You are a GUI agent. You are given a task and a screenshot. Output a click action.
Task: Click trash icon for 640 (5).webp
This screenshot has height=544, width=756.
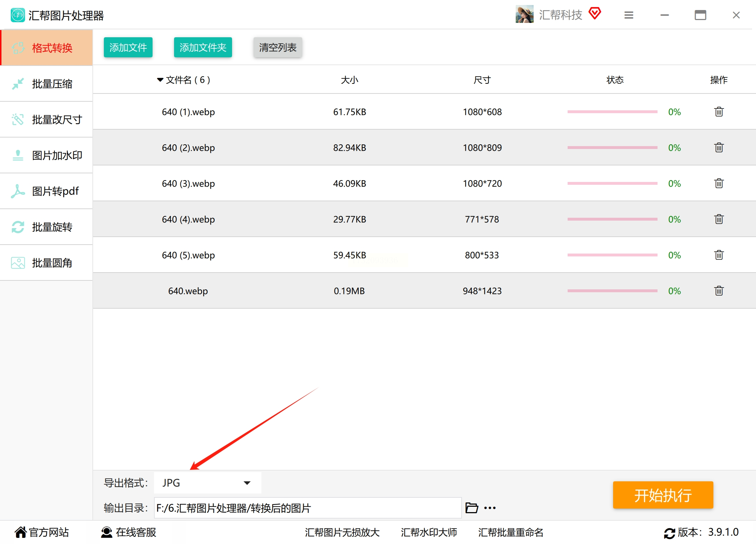[719, 255]
